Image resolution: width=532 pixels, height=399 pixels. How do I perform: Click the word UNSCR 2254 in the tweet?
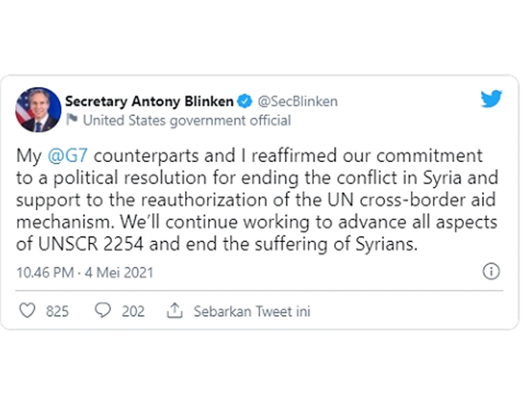pyautogui.click(x=91, y=244)
